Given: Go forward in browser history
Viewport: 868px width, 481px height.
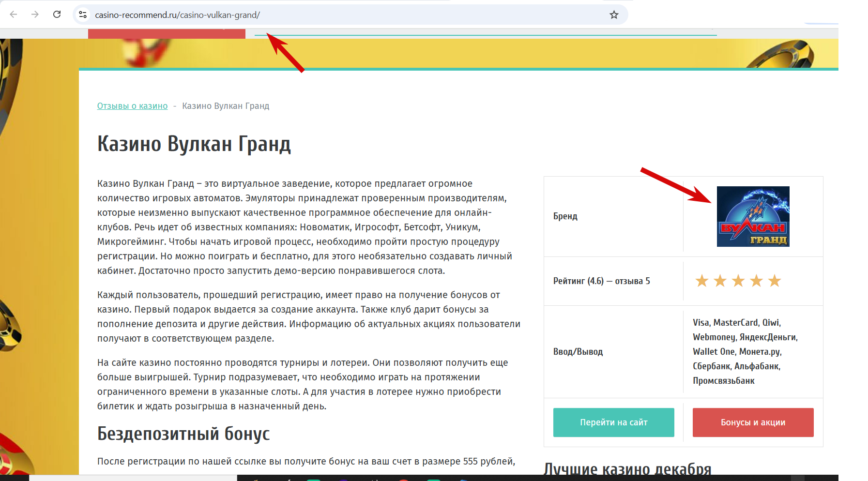Looking at the screenshot, I should 35,15.
